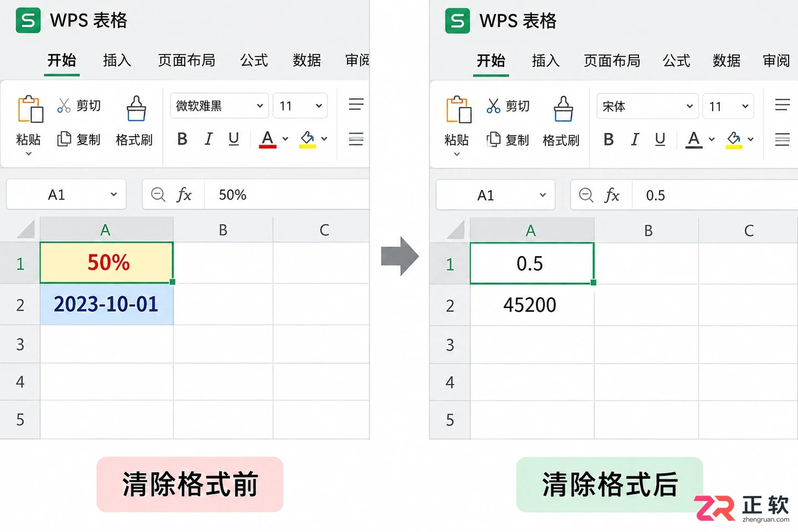The width and height of the screenshot is (798, 532).
Task: Open 公式 tab in right window
Action: click(677, 60)
